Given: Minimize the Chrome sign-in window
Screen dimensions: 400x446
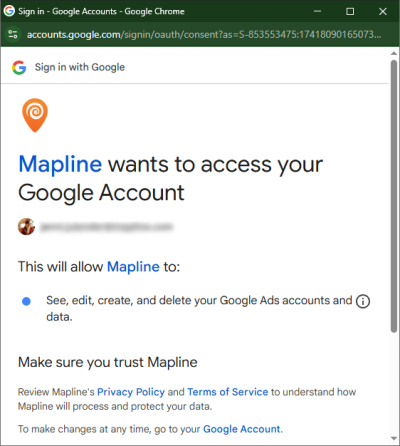Looking at the screenshot, I should [317, 11].
